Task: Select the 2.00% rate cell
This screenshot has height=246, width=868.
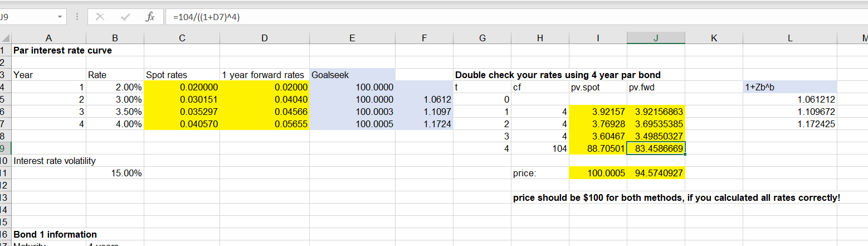Action: 115,87
